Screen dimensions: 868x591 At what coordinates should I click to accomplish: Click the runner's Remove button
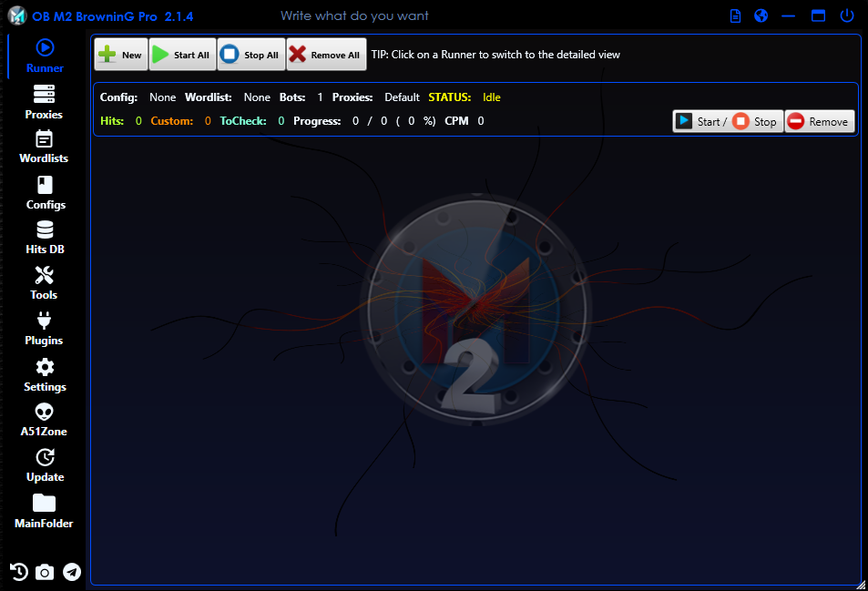[x=820, y=121]
